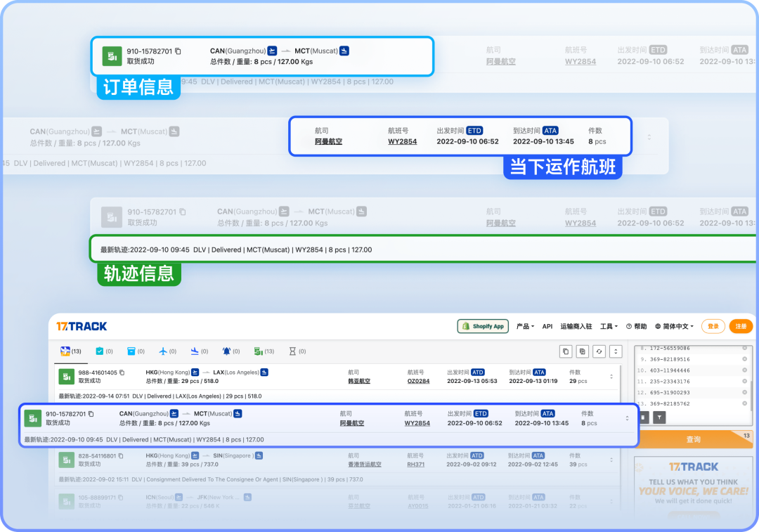The image size is (759, 532).
Task: Click the arrival icon beside JFK(New York
Action: coord(247,497)
